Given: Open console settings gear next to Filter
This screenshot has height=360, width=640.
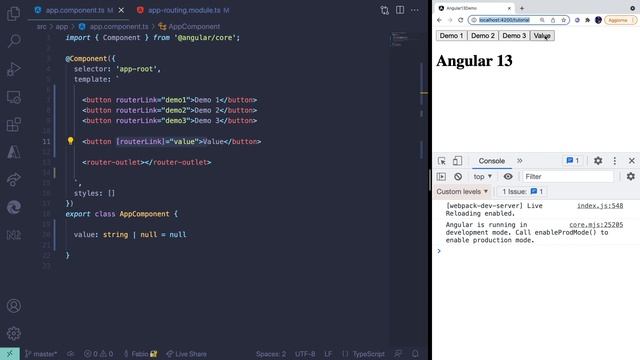Looking at the screenshot, I should [x=631, y=176].
